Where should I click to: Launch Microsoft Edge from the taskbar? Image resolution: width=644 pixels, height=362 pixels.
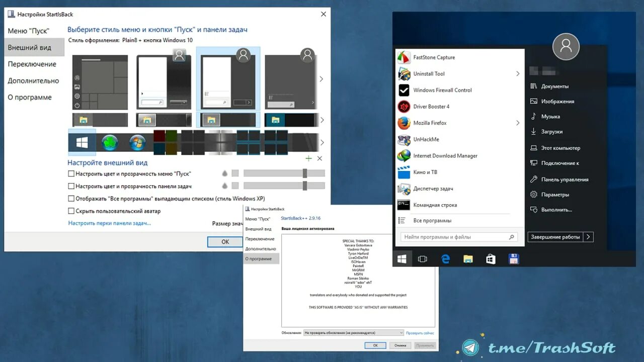[x=445, y=259]
